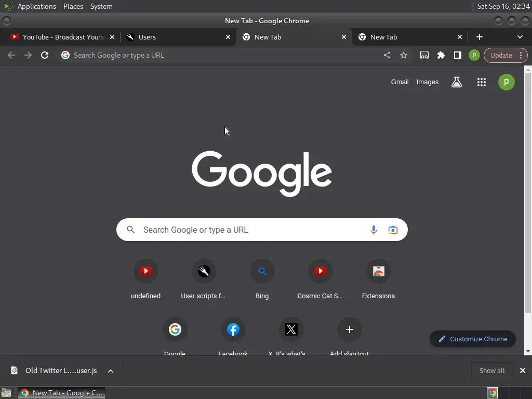
Task: Focus the Google search box
Action: click(262, 230)
